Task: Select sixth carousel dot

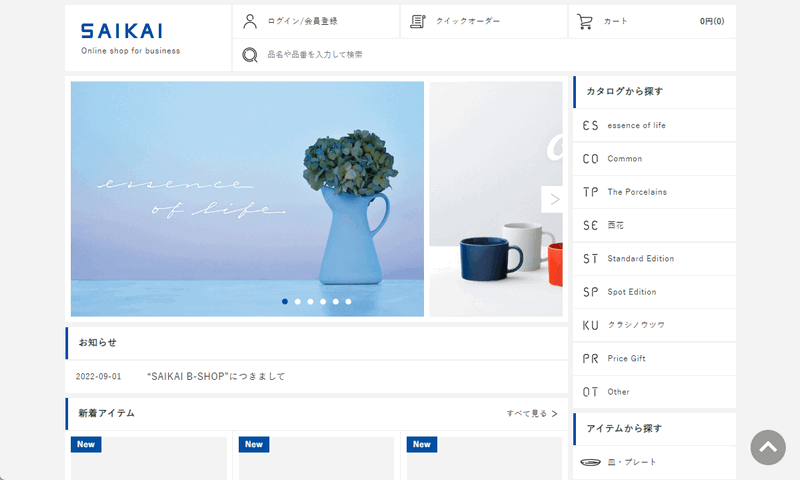Action: 348,301
